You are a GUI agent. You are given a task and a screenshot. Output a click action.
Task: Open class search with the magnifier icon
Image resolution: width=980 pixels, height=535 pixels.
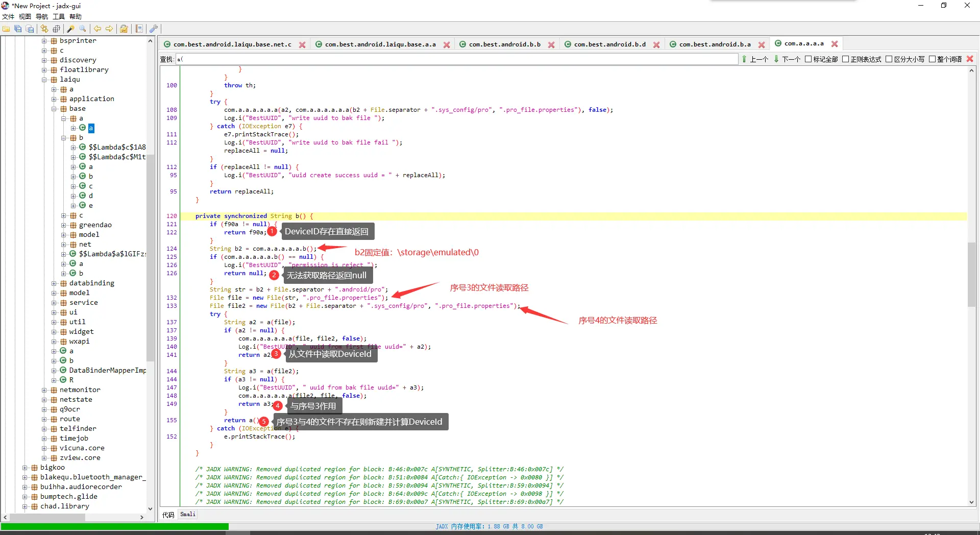point(83,29)
